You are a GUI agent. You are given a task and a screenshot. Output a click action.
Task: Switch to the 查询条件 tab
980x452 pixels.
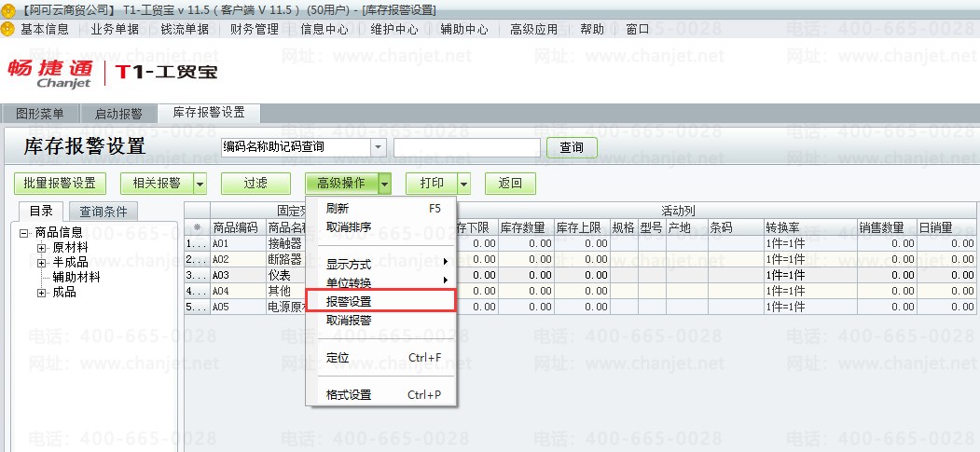click(104, 212)
